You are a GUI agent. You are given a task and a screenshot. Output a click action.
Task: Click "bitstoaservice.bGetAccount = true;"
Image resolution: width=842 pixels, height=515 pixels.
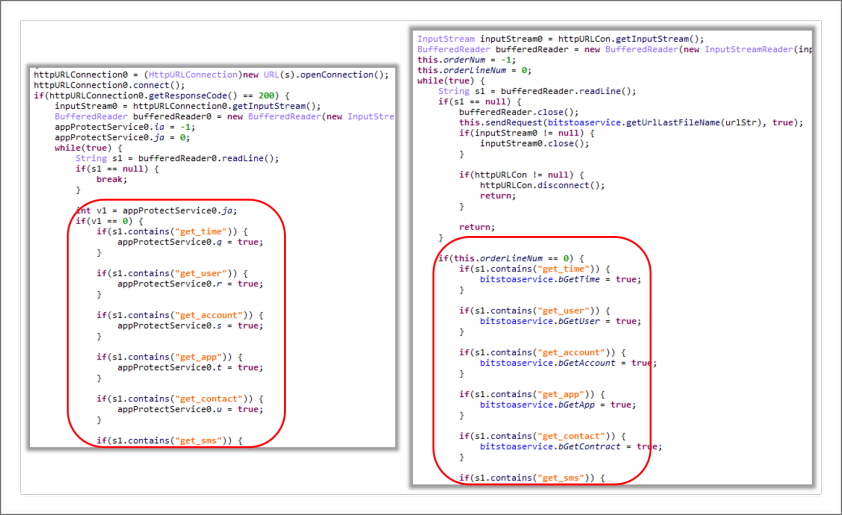pyautogui.click(x=568, y=363)
